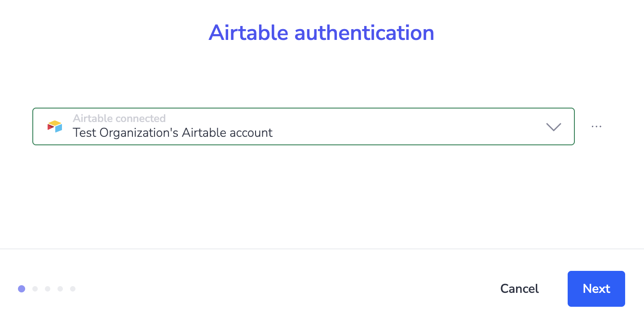Click the green-bordered account selection box
Image resolution: width=644 pixels, height=322 pixels.
click(304, 126)
